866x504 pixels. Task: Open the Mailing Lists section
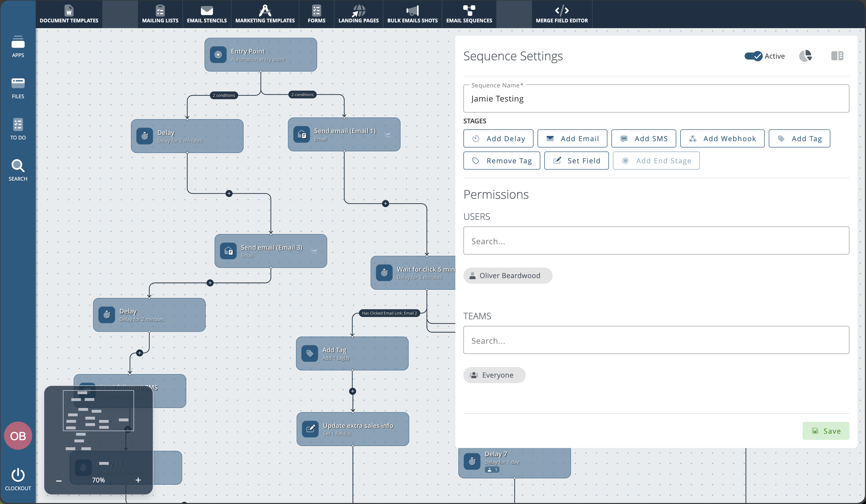point(160,14)
